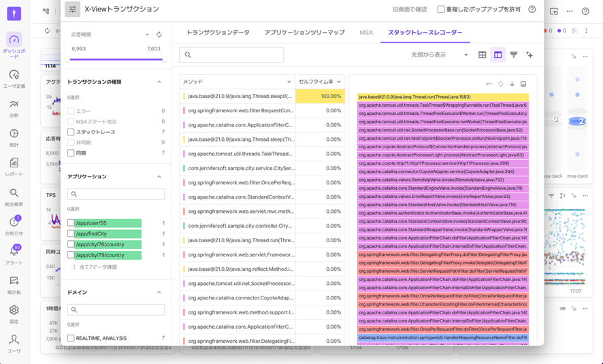Reset the response time filter refresh icon

pyautogui.click(x=159, y=35)
